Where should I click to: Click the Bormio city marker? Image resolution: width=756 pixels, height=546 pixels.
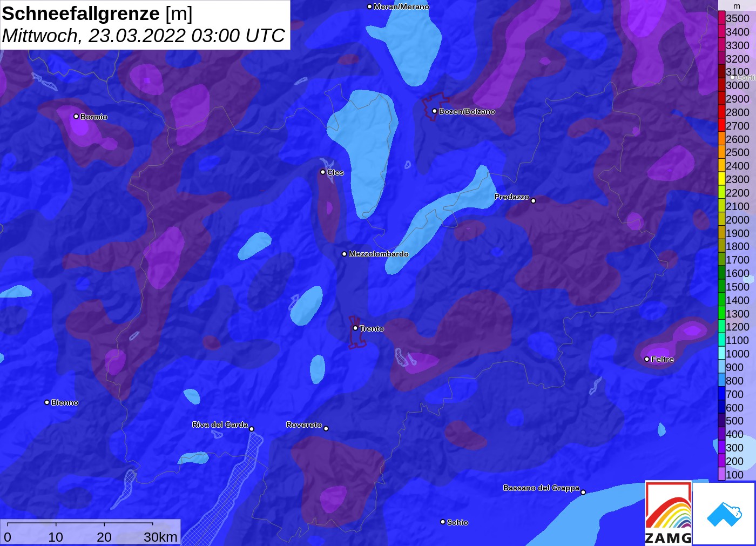pos(76,116)
